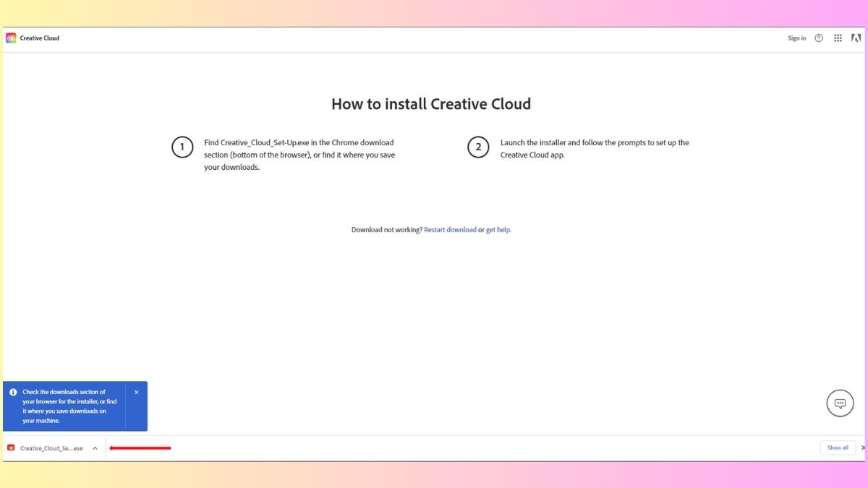Viewport: 868px width, 488px height.
Task: Dismiss the blue downloads notification popup
Action: pos(136,391)
